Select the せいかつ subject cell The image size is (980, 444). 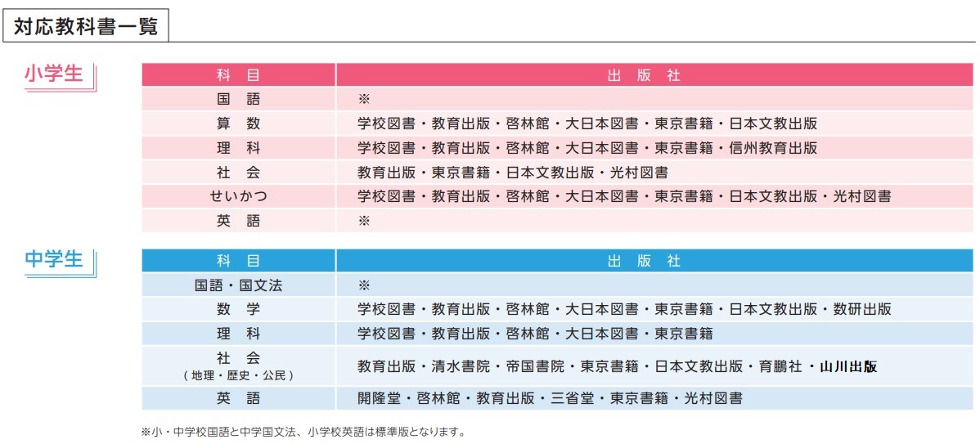coord(238,196)
